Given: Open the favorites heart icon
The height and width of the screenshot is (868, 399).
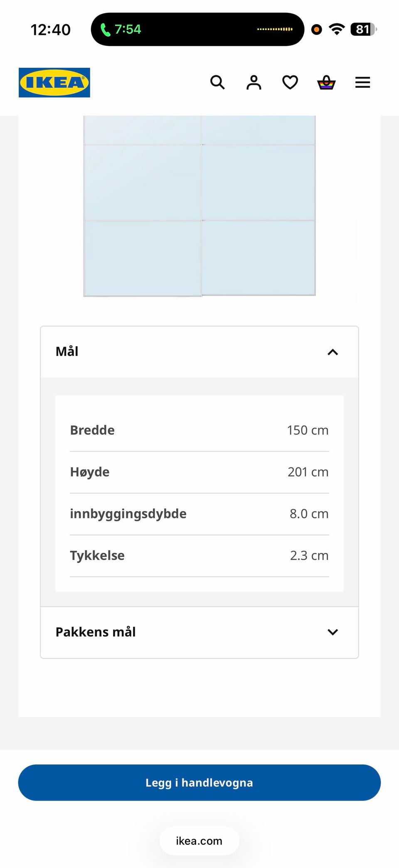Looking at the screenshot, I should [290, 82].
